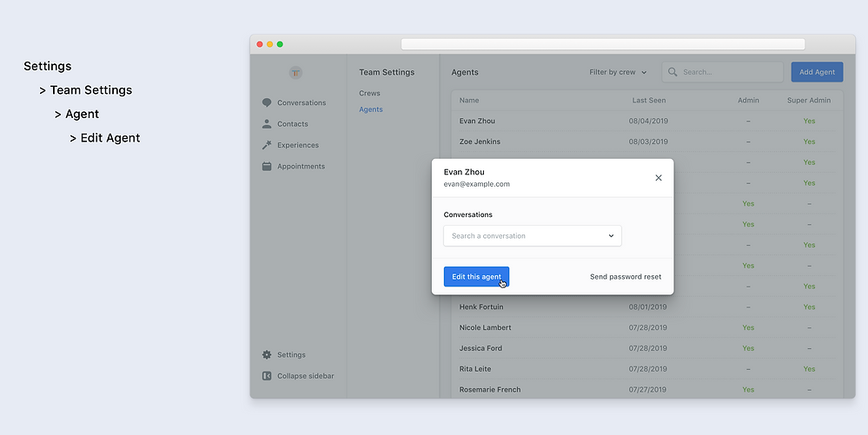This screenshot has width=868, height=435.
Task: Click Henk Fortuin's 08/01/2019 date
Action: point(648,306)
